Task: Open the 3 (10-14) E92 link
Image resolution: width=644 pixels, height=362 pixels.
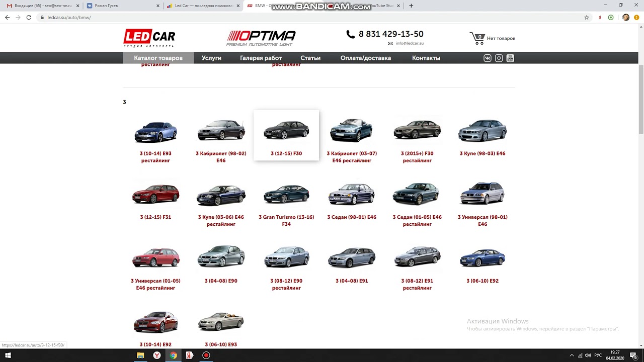Action: [x=155, y=344]
